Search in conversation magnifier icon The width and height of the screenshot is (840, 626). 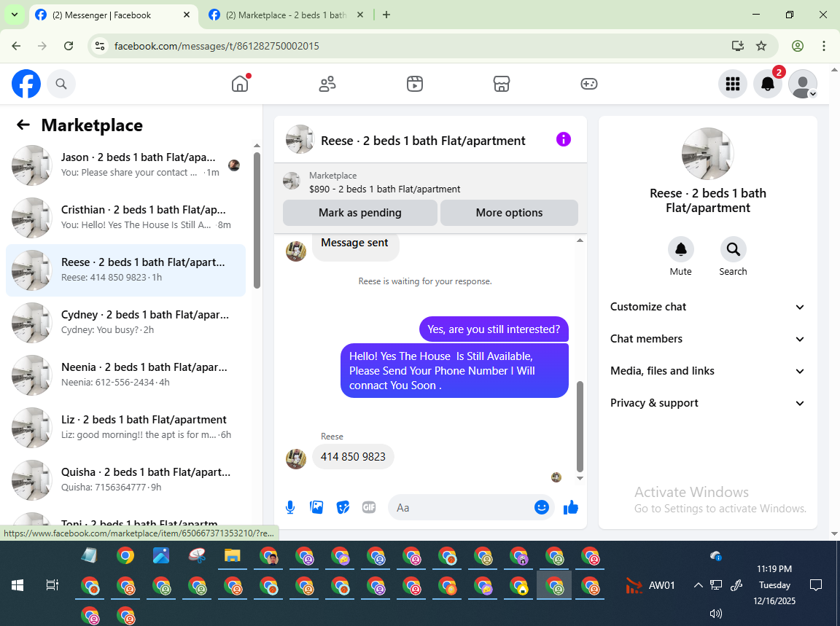[x=733, y=249]
